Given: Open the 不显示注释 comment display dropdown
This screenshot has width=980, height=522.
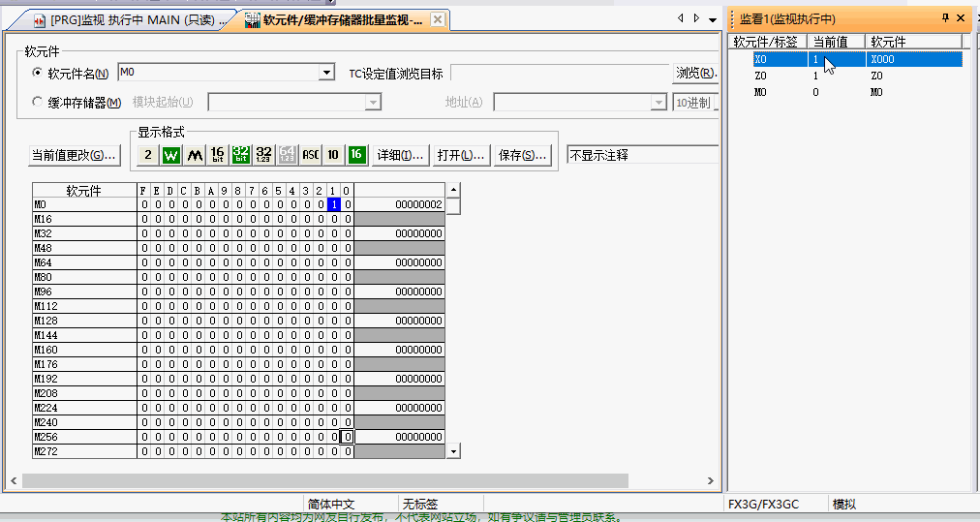Looking at the screenshot, I should pyautogui.click(x=643, y=155).
